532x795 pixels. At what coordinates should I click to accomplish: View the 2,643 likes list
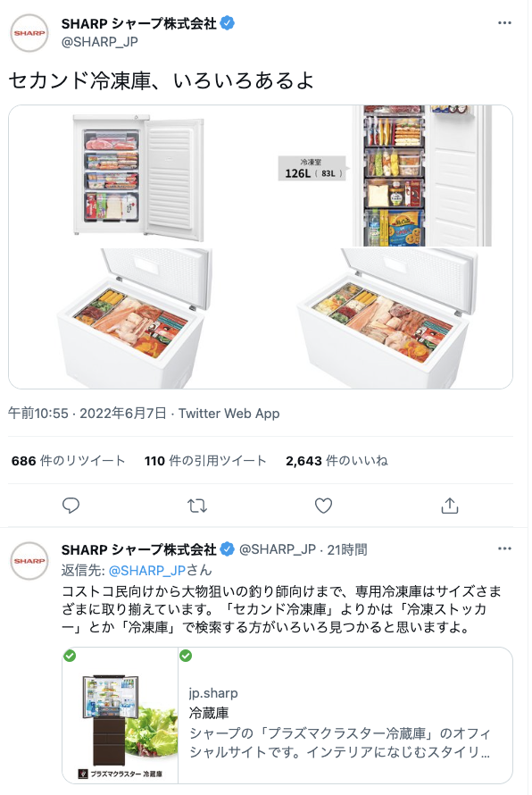click(x=337, y=461)
